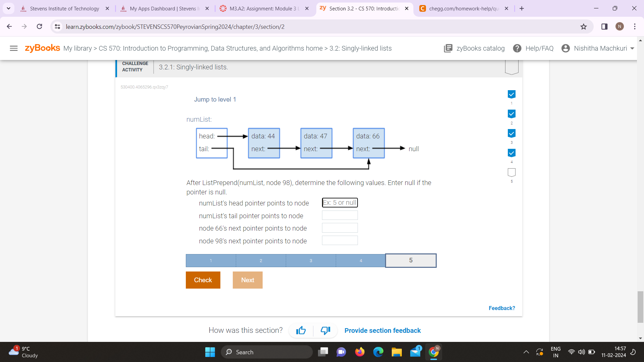Click the zyBooks logo

(x=42, y=48)
